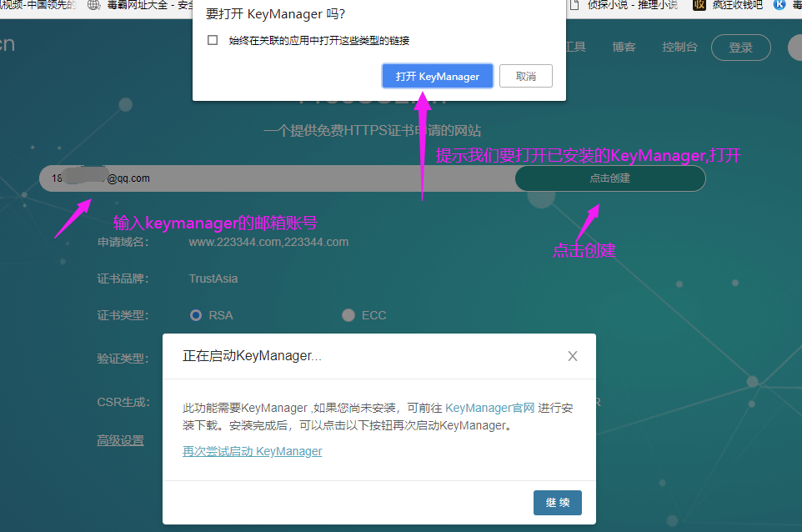Click the CSR生成 label

pos(123,402)
